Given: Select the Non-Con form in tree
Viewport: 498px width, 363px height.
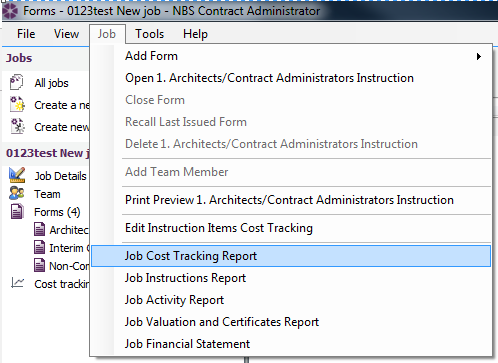Looking at the screenshot, I should click(69, 266).
